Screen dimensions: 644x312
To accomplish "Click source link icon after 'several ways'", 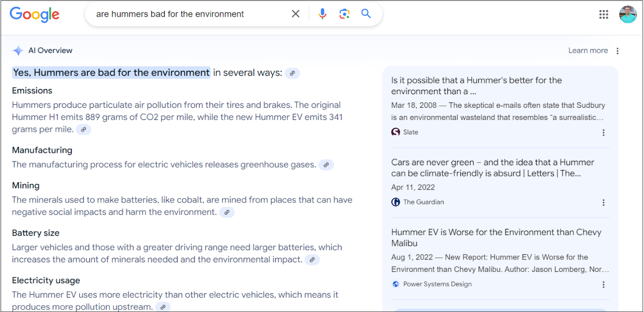I will pos(292,74).
